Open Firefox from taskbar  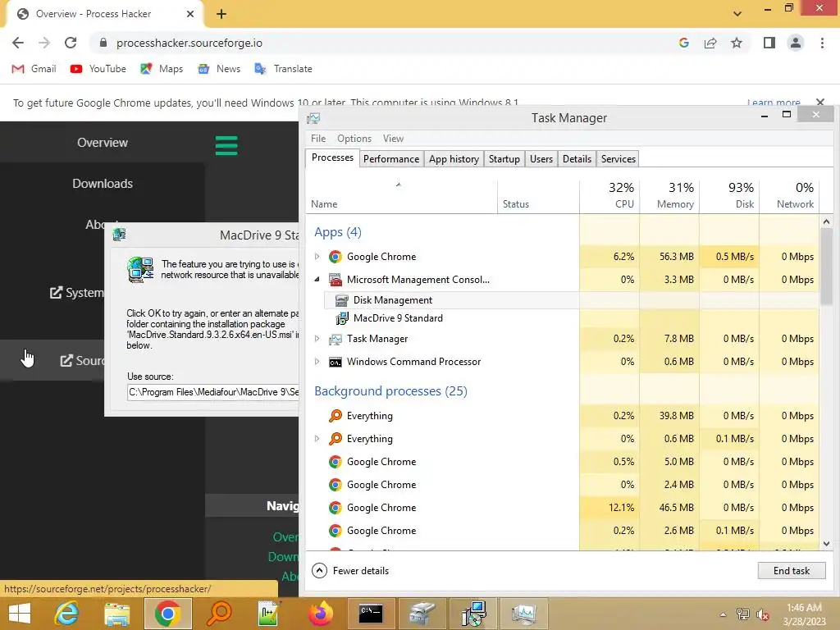coord(320,614)
